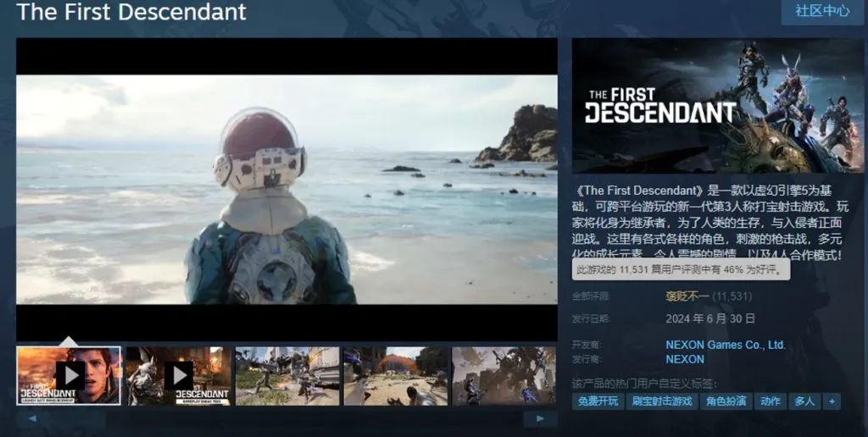The width and height of the screenshot is (868, 437).
Task: Select the third screenshot thumbnail with grassy battlefield
Action: pos(287,375)
